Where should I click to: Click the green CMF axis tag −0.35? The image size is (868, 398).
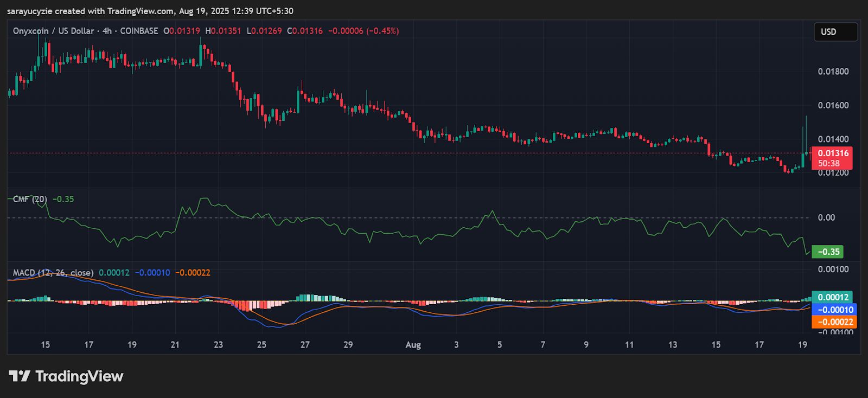[827, 252]
